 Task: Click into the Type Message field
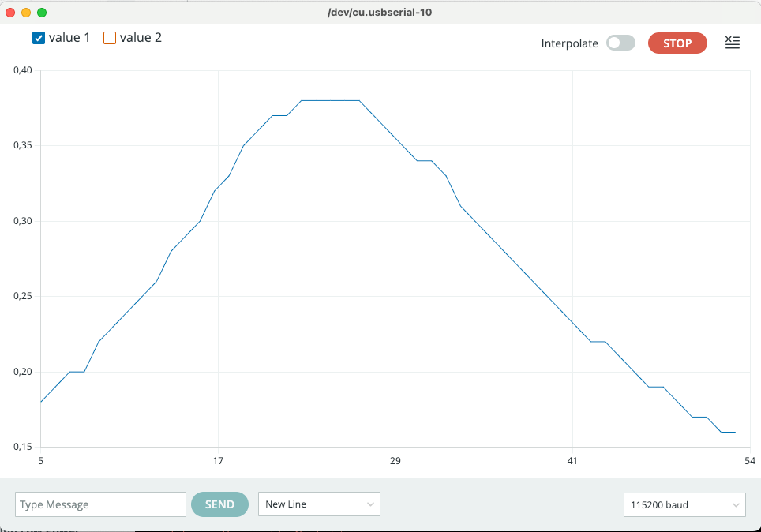tap(100, 504)
